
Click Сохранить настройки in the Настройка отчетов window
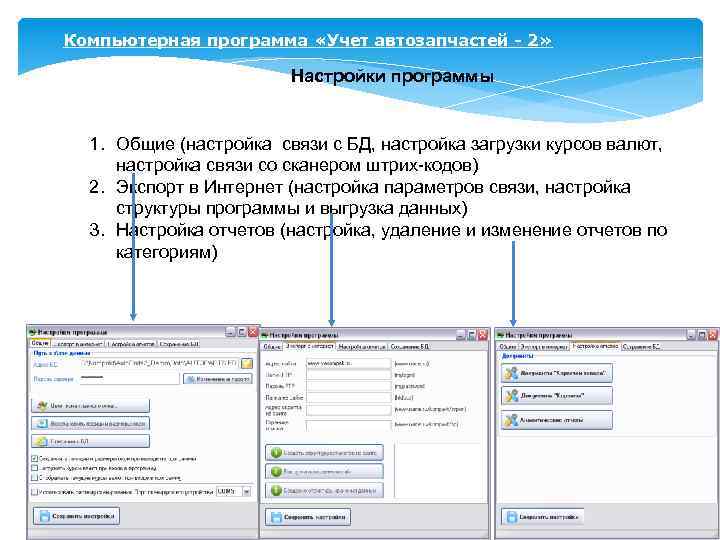pyautogui.click(x=543, y=517)
